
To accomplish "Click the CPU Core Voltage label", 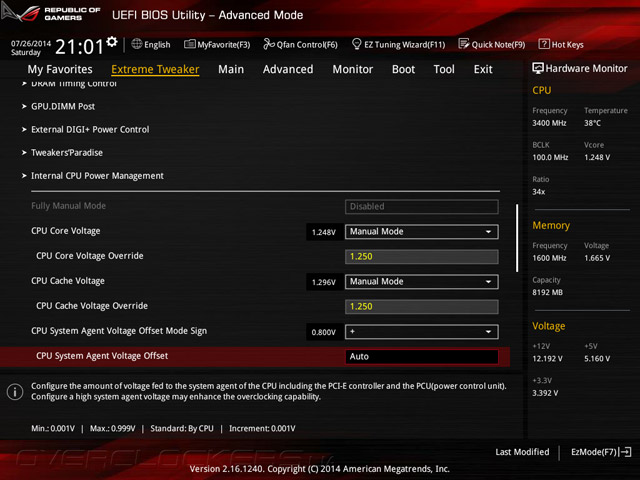I will pyautogui.click(x=66, y=231).
